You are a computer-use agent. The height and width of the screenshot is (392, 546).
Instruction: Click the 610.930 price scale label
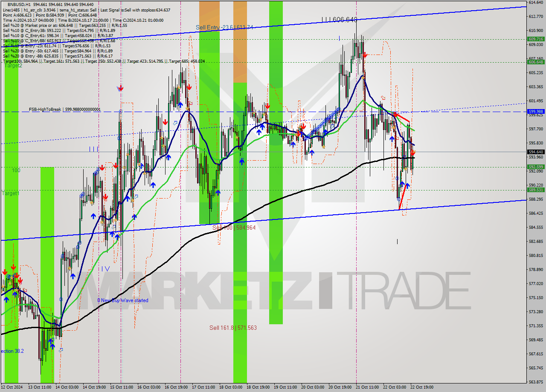[x=536, y=31]
